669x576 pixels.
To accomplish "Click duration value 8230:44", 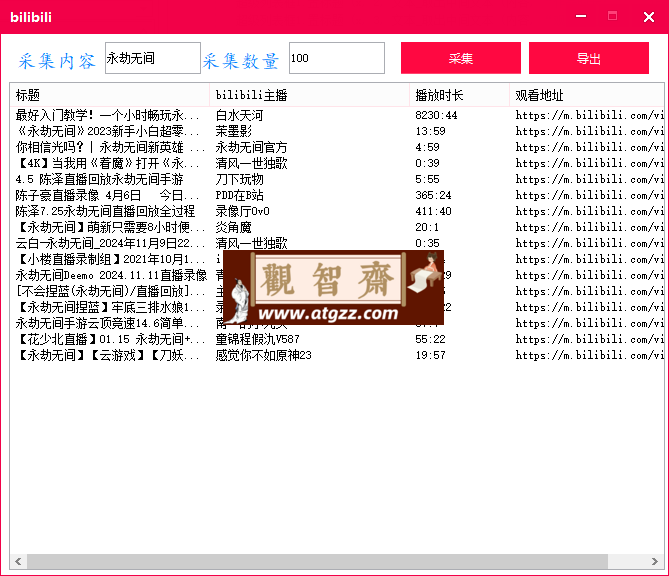I will coord(436,115).
